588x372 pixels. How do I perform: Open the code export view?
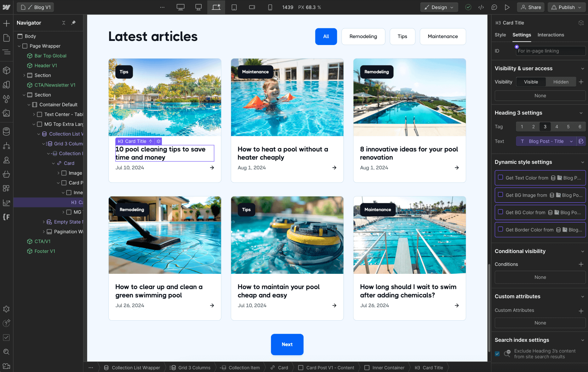pyautogui.click(x=481, y=7)
